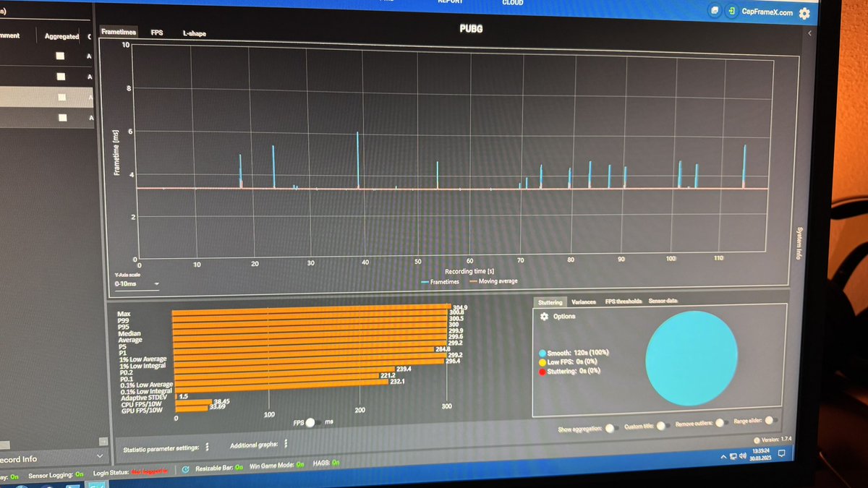The image size is (868, 488).
Task: Check Aggregated box in the bottom record row
Action: click(x=62, y=117)
